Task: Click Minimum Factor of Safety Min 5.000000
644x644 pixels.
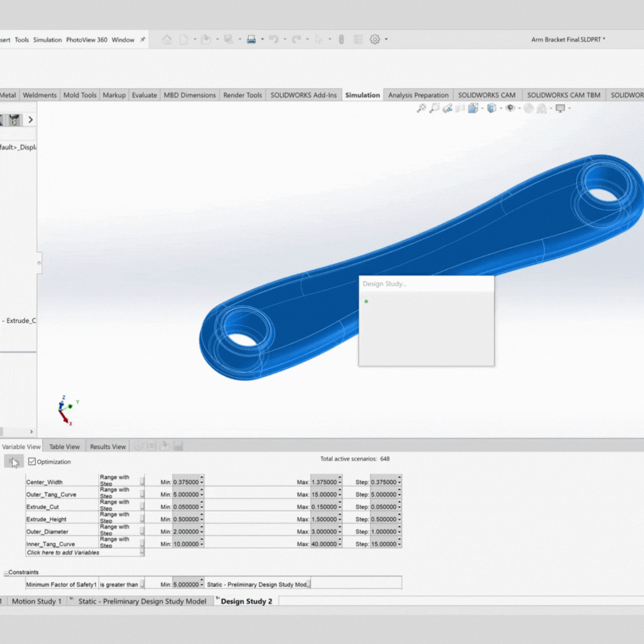Action: click(x=186, y=584)
